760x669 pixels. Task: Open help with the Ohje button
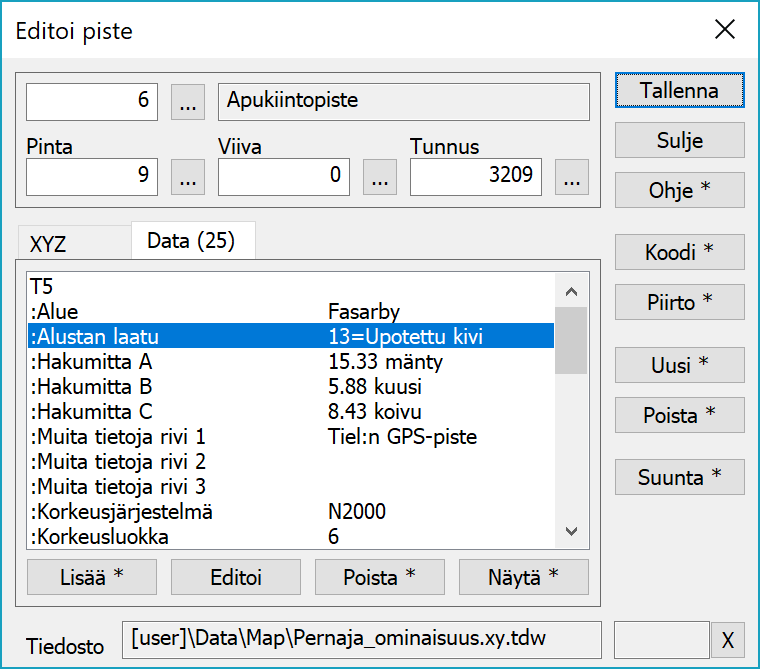pyautogui.click(x=679, y=190)
